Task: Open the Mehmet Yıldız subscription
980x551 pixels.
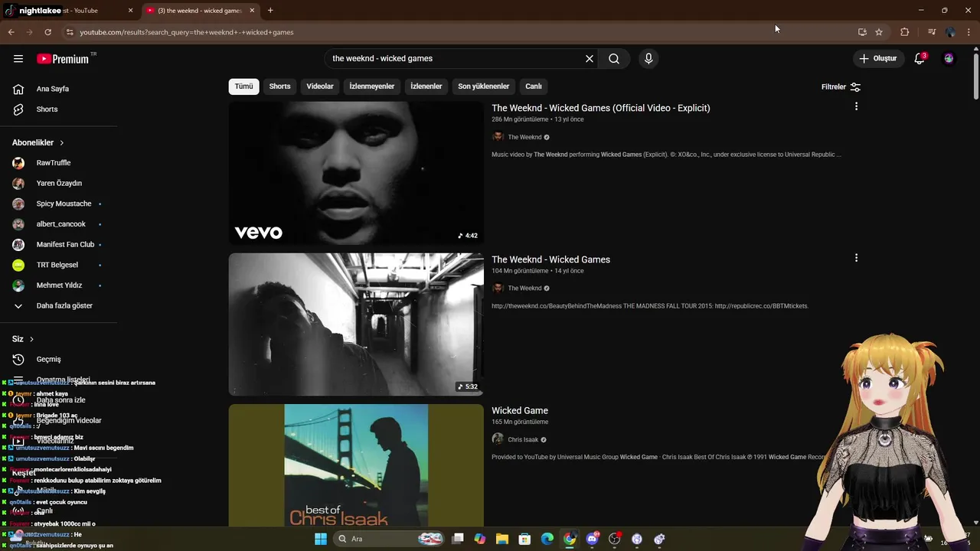Action: pos(58,285)
